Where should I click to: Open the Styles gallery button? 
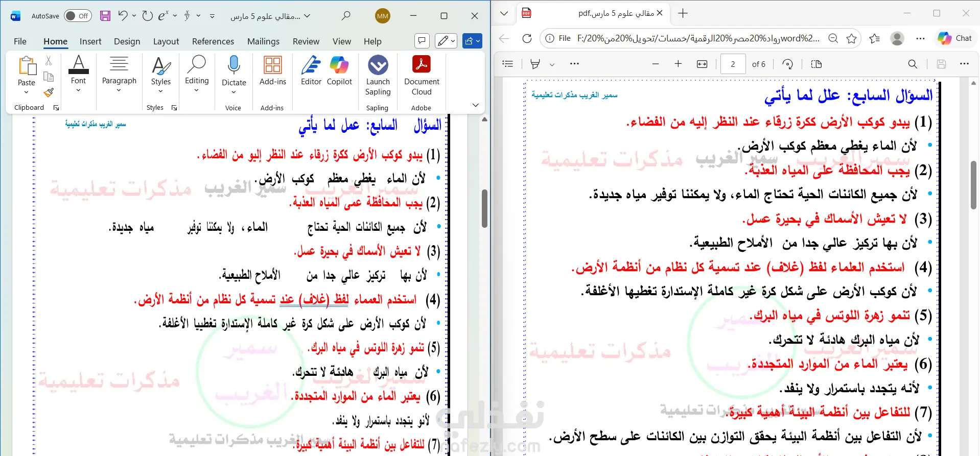pyautogui.click(x=161, y=74)
